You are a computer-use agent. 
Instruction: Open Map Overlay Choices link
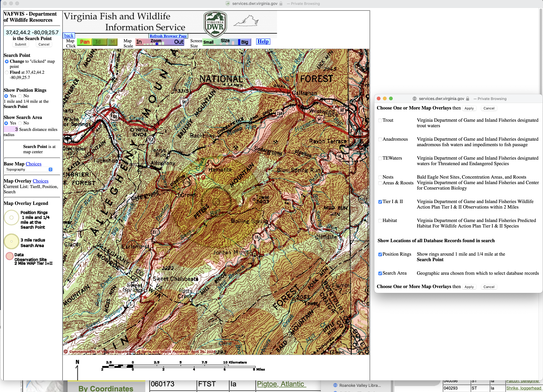(x=40, y=181)
